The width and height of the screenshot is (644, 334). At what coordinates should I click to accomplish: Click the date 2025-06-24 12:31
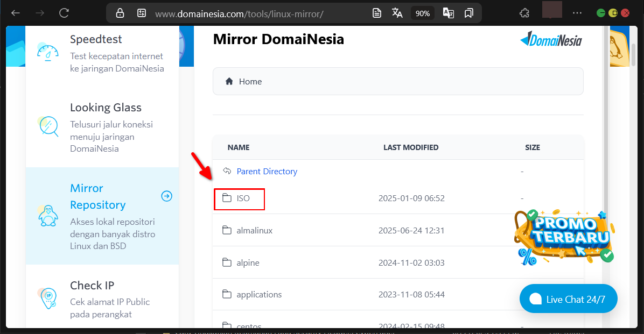pos(411,231)
